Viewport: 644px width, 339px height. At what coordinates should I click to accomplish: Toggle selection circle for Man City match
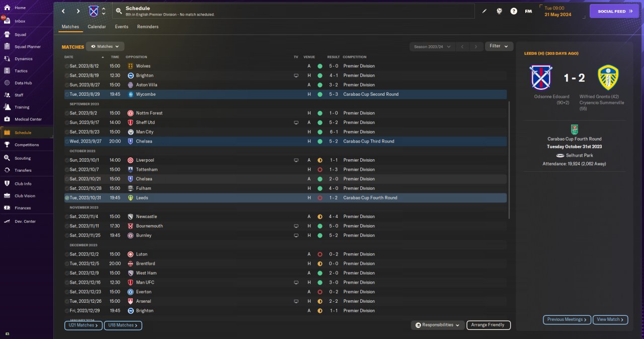tap(67, 132)
